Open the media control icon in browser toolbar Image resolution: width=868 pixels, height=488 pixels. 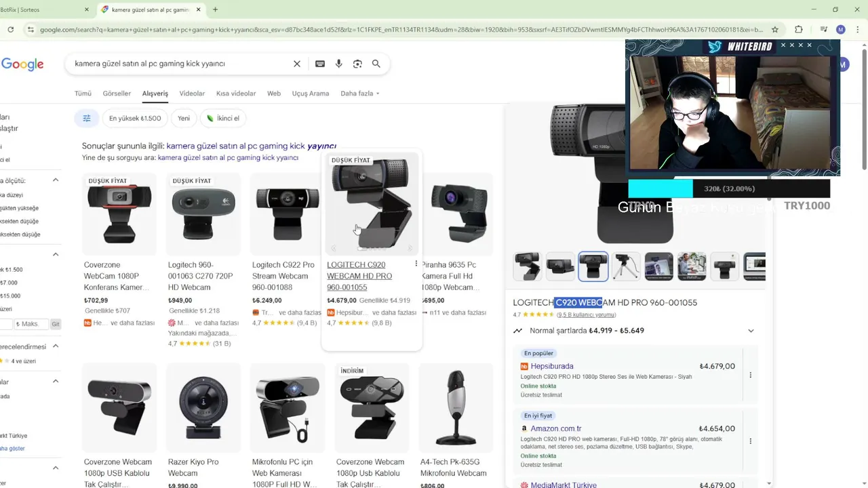823,29
